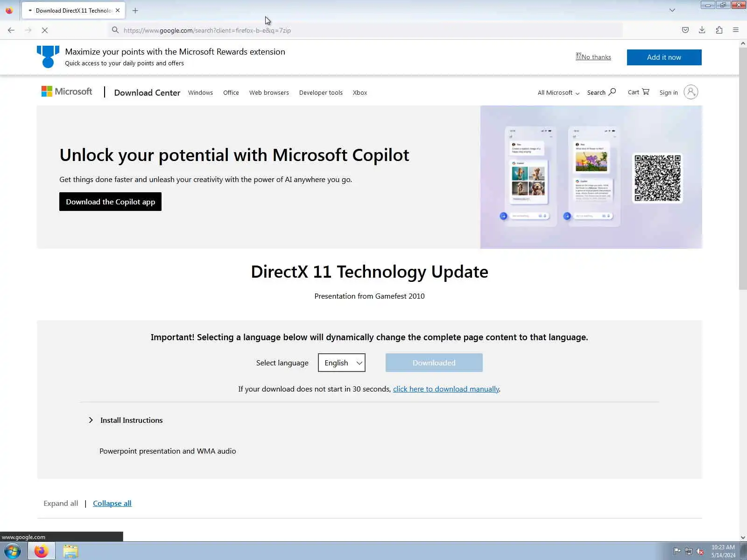This screenshot has height=560, width=747.
Task: Open the Windows menu in Download Center
Action: coord(200,92)
